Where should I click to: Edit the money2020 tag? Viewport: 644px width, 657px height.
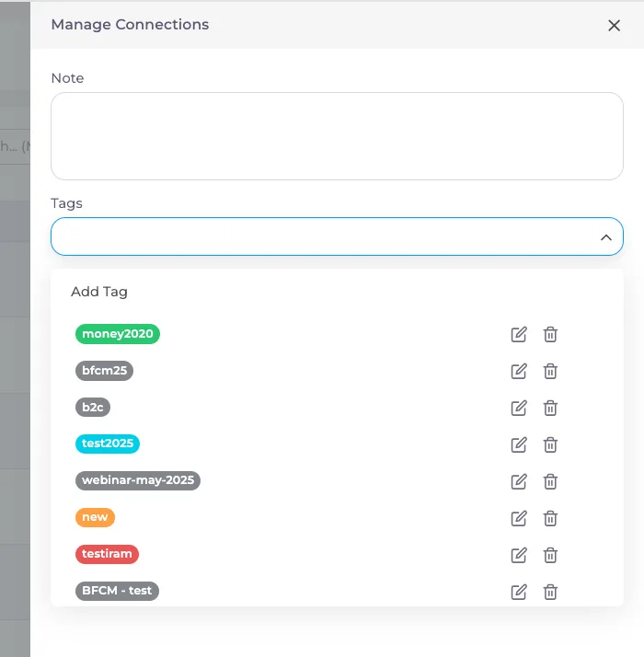coord(519,334)
